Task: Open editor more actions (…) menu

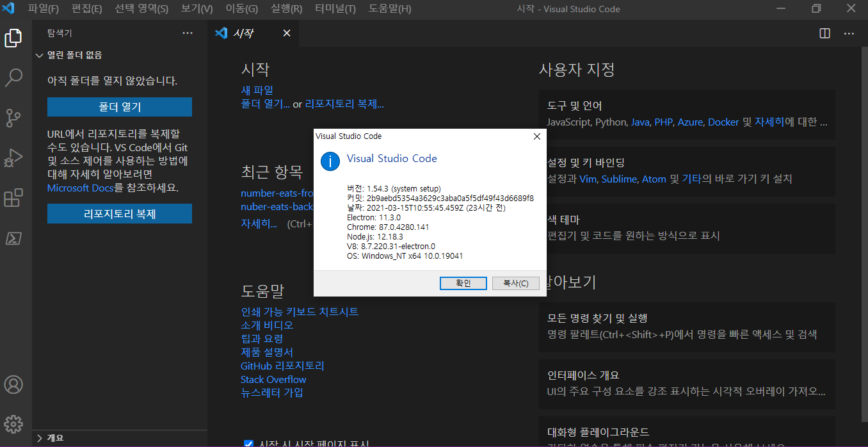Action: (x=849, y=33)
